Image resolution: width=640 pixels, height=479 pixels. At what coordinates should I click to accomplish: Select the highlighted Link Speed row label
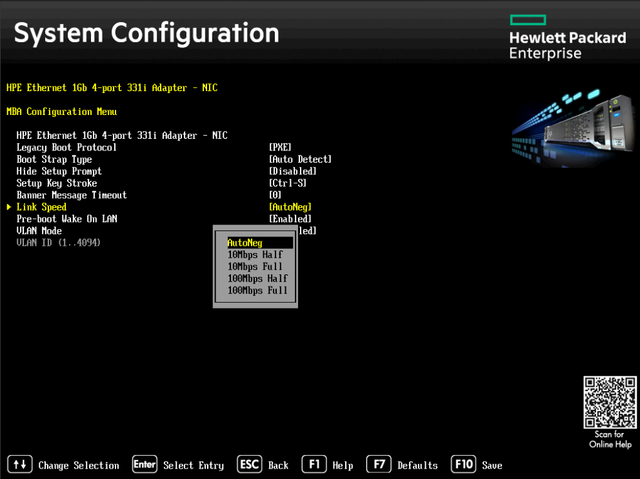tap(41, 207)
